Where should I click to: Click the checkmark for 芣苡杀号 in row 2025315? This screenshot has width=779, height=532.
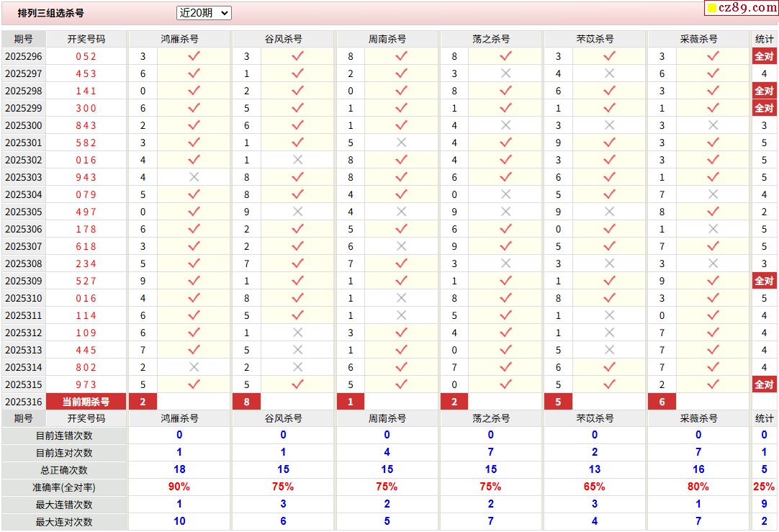609,384
